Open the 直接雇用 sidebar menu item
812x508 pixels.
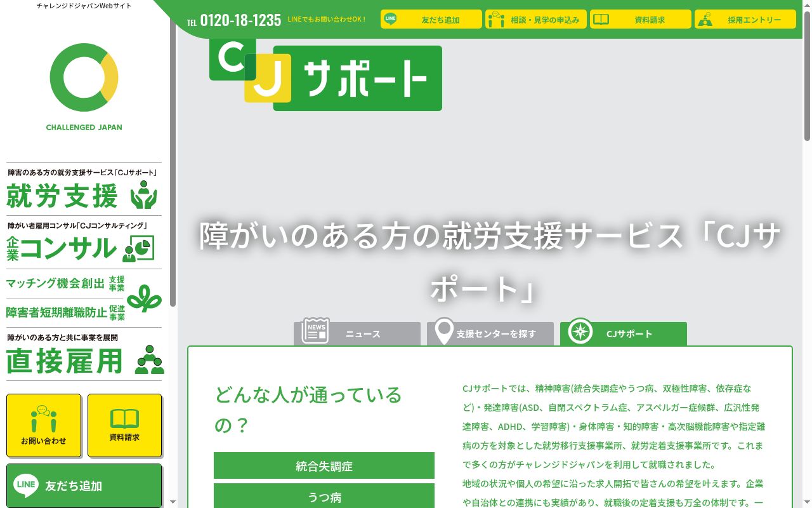84,354
